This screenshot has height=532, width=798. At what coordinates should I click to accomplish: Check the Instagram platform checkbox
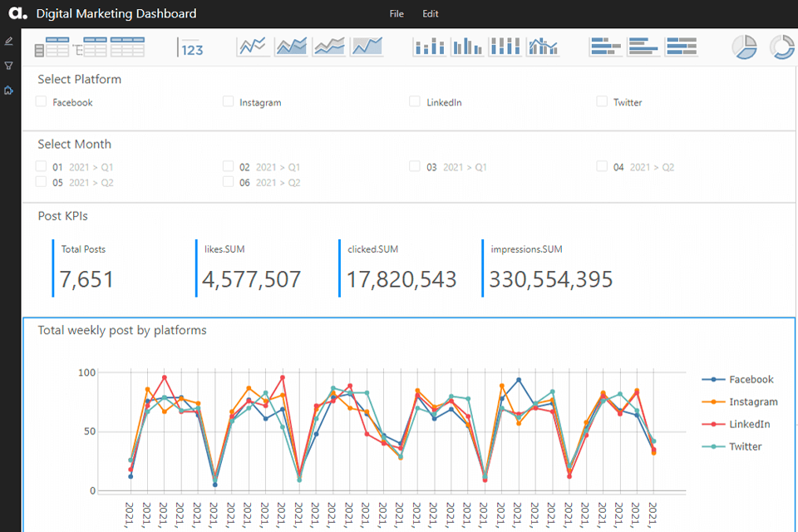(228, 101)
